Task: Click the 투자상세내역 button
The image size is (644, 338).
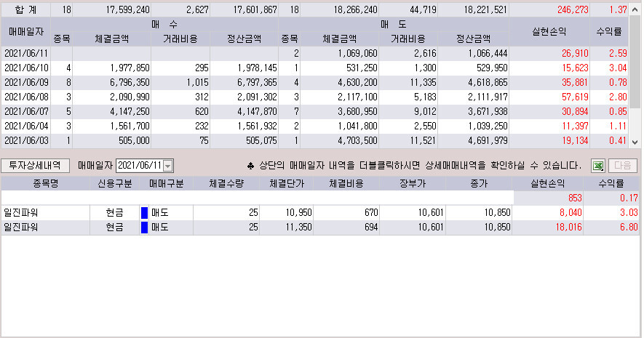Action: tap(36, 165)
